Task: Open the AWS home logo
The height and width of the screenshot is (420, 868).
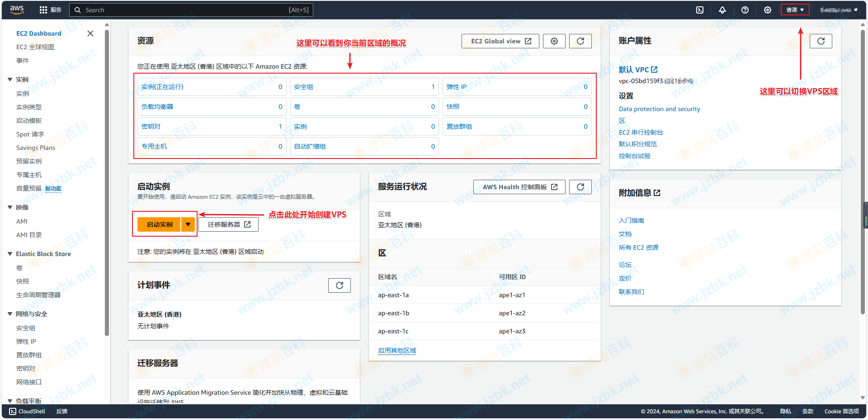Action: 17,10
